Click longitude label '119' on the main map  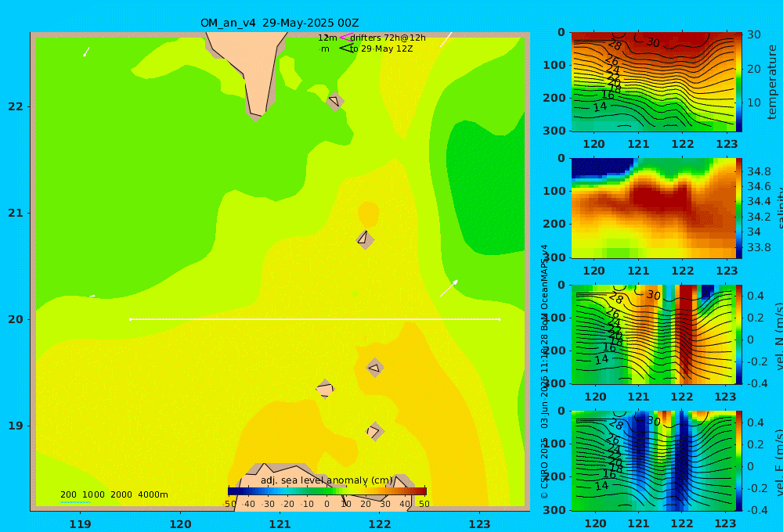pos(80,524)
